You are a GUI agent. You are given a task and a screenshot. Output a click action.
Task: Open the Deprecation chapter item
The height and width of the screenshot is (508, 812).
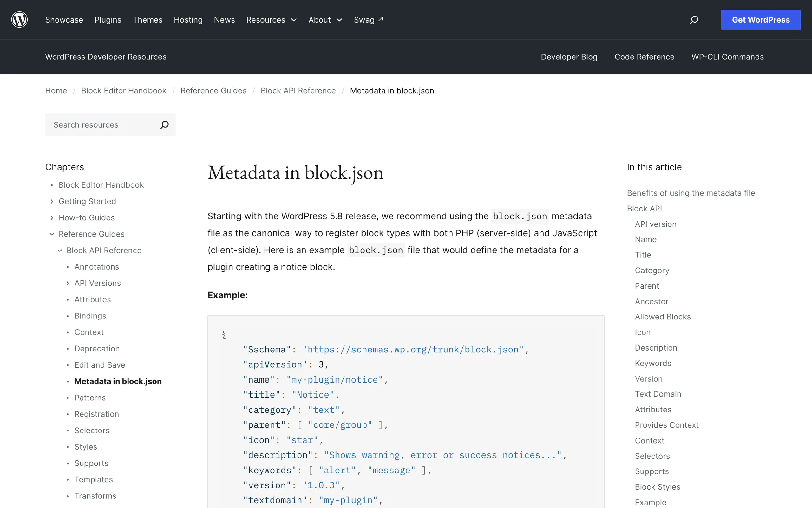click(x=97, y=349)
